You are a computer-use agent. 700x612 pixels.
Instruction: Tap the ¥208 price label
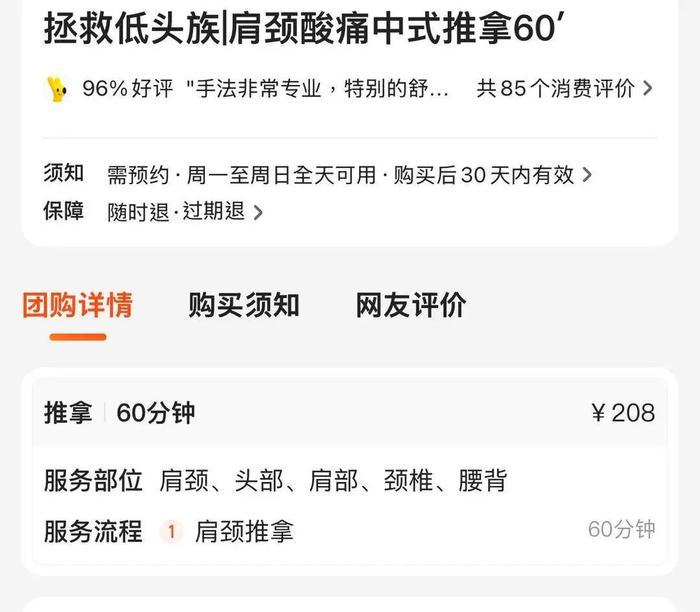click(x=623, y=412)
